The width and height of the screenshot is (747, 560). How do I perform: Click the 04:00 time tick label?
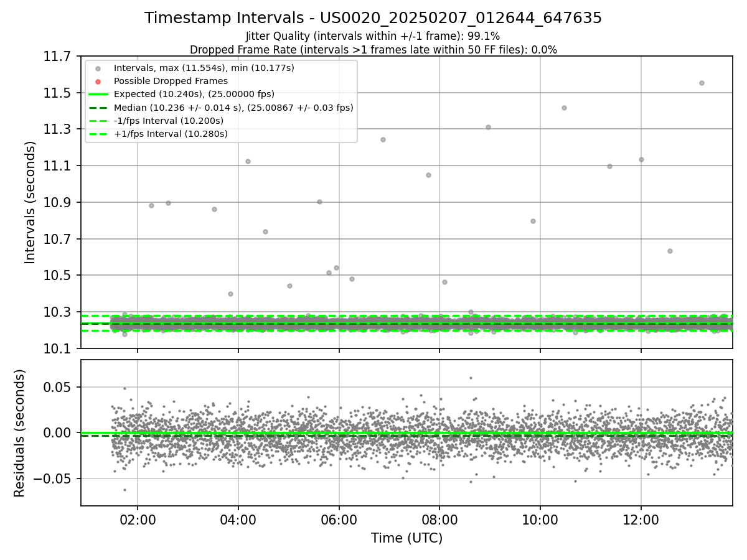tap(238, 520)
